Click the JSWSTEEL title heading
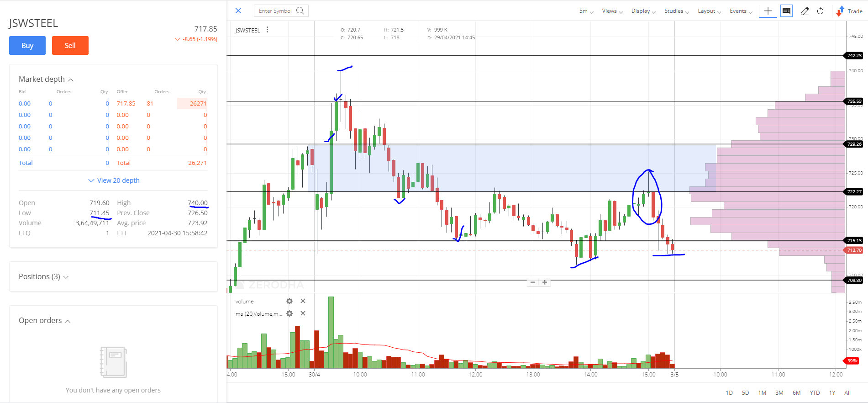The image size is (868, 403). coord(33,23)
